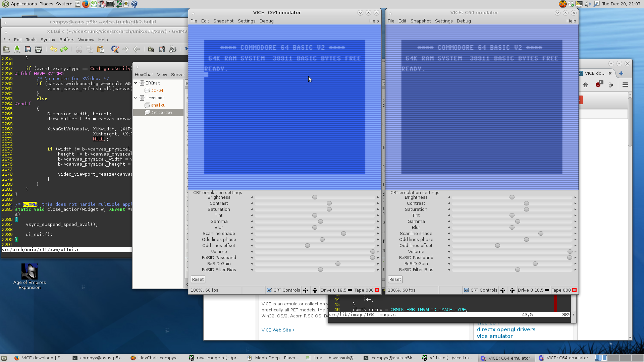Click first joystick icon in left VICE status bar
This screenshot has height=362, width=644.
[306, 290]
